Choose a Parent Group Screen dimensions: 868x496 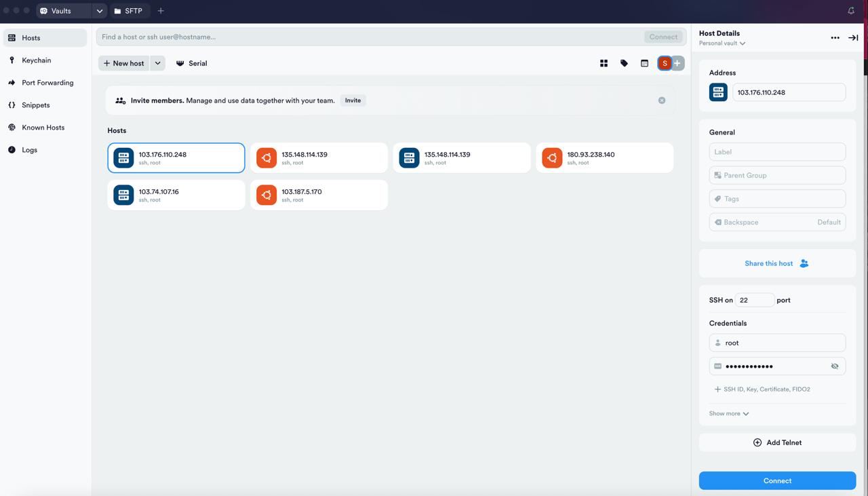coord(777,175)
